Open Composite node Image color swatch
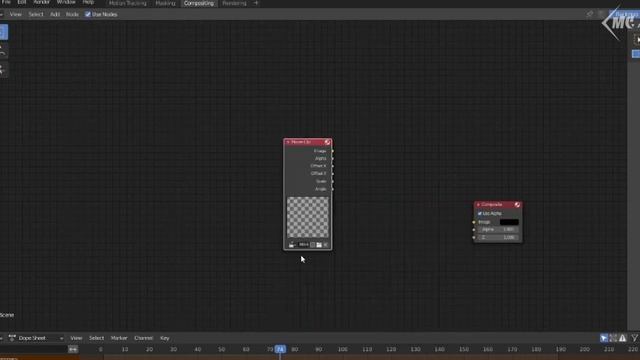 [509, 222]
